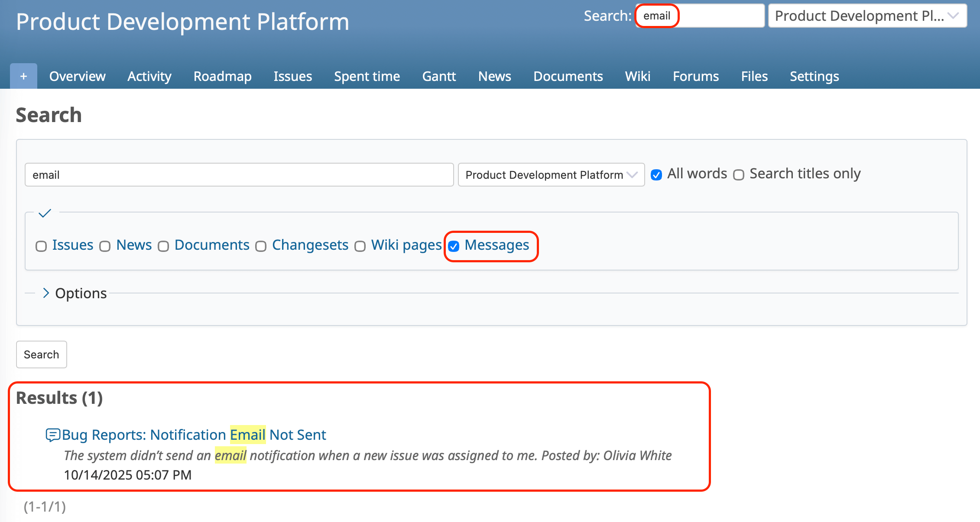Check the Issues checkbox

tap(41, 246)
